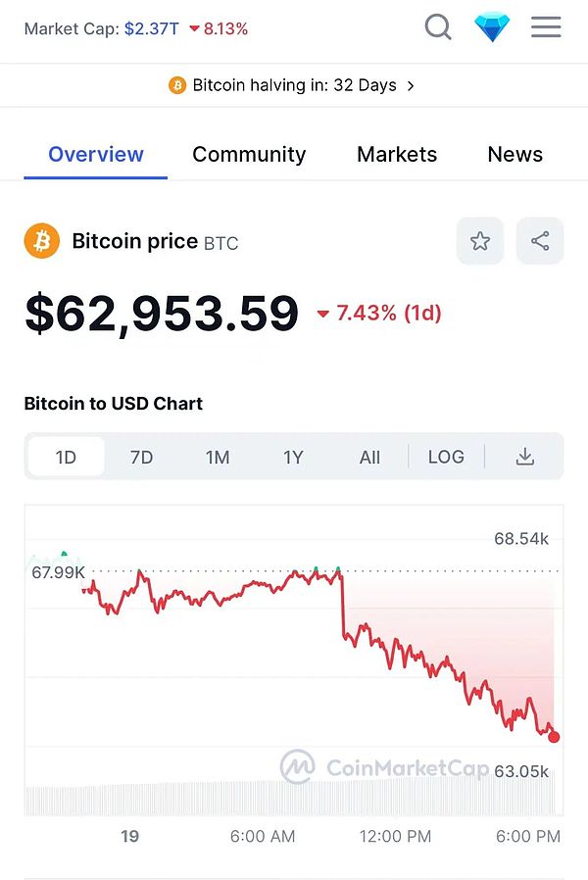Image resolution: width=588 pixels, height=880 pixels.
Task: Download chart data with download icon
Action: pos(525,457)
